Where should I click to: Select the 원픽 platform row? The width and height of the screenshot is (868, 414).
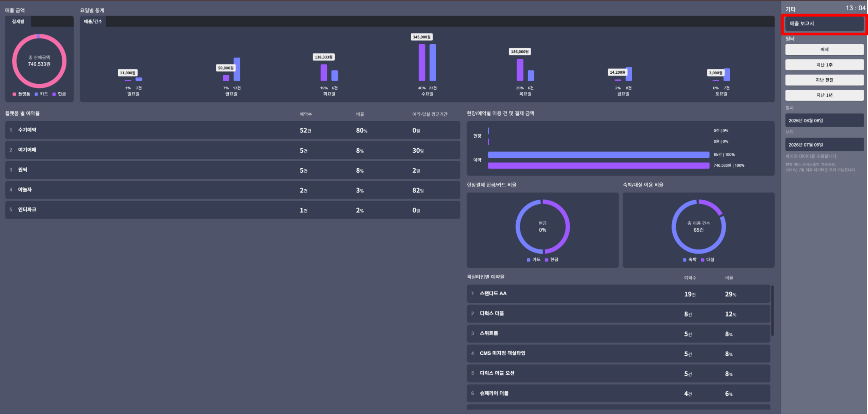(232, 170)
